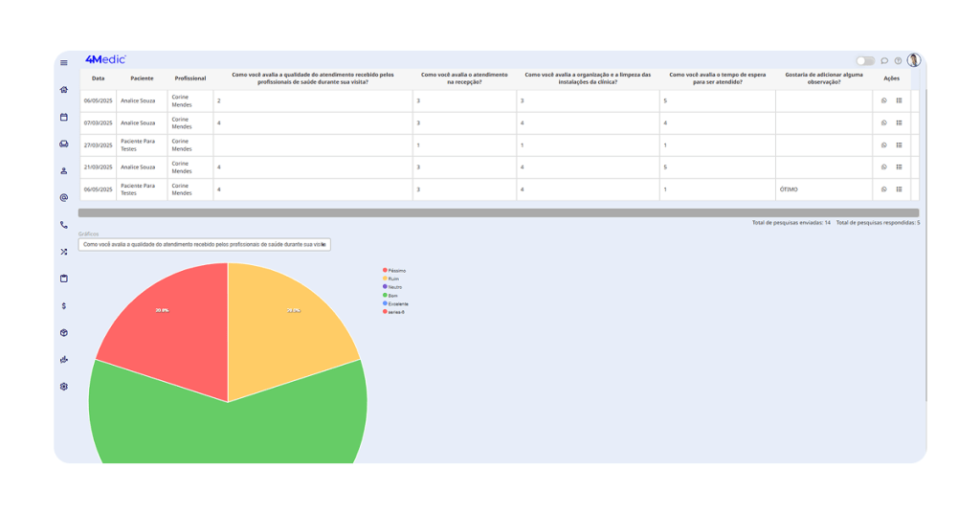This screenshot has width=980, height=514.
Task: Click the horizontal scrollbar below the table
Action: 498,213
